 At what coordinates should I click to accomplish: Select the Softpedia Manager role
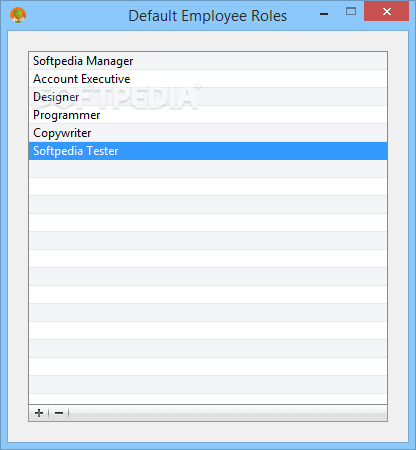click(x=208, y=61)
